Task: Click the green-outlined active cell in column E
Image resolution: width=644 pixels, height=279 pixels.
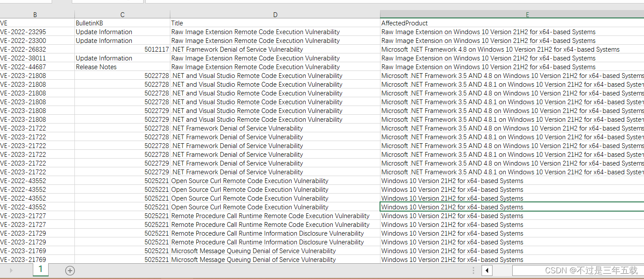Action: (512, 207)
